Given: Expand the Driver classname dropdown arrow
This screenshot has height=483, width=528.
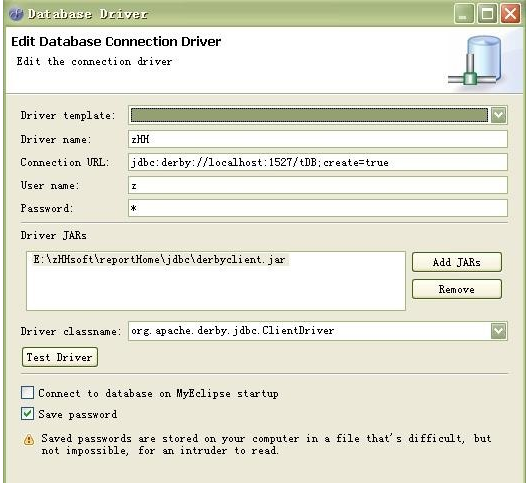Looking at the screenshot, I should [x=498, y=331].
